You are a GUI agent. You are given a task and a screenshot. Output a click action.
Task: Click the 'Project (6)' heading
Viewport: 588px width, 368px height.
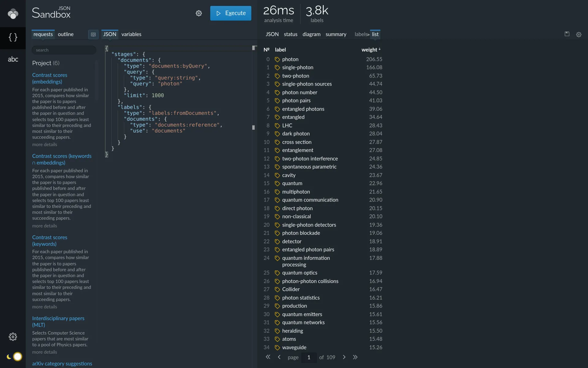point(46,63)
